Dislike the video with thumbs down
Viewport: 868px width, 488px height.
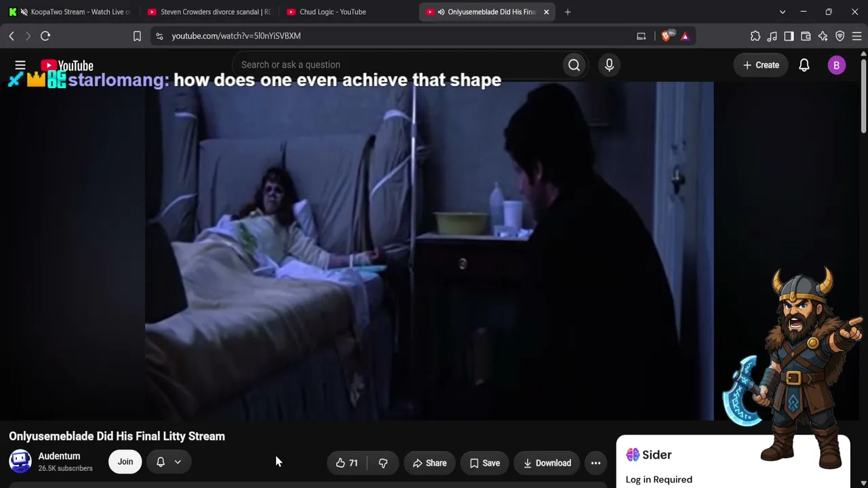pyautogui.click(x=382, y=463)
